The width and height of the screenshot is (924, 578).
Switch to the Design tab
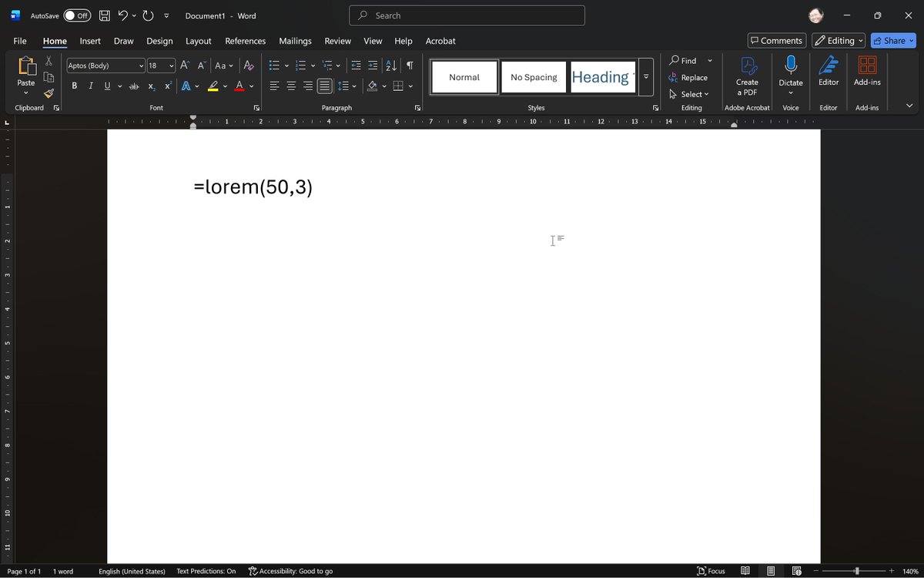[x=159, y=41]
